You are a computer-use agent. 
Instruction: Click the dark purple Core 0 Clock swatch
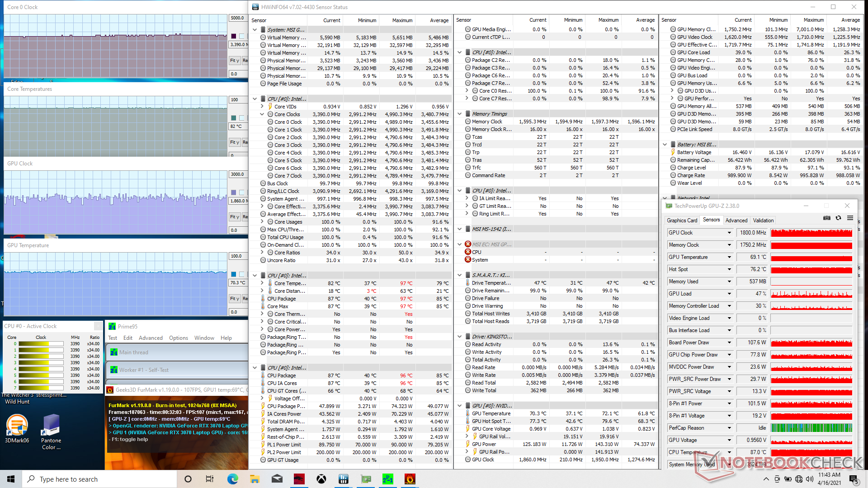233,36
